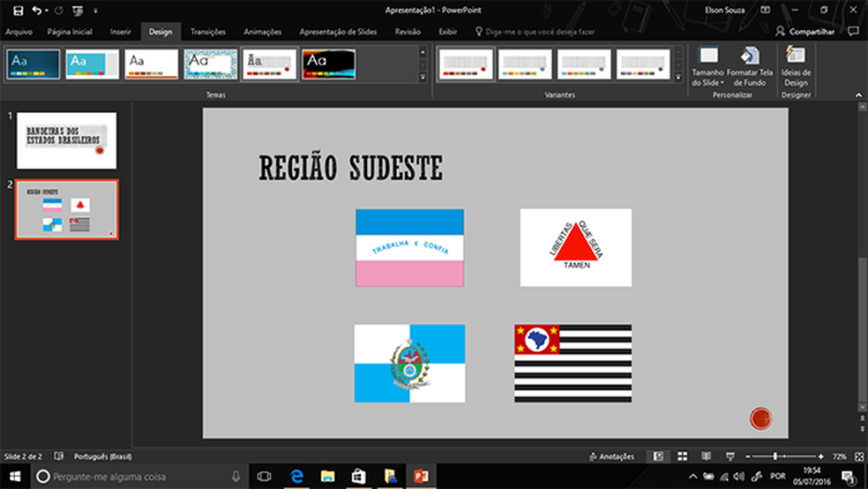Select the purple seal variant
This screenshot has width=868, height=489.
(x=643, y=64)
